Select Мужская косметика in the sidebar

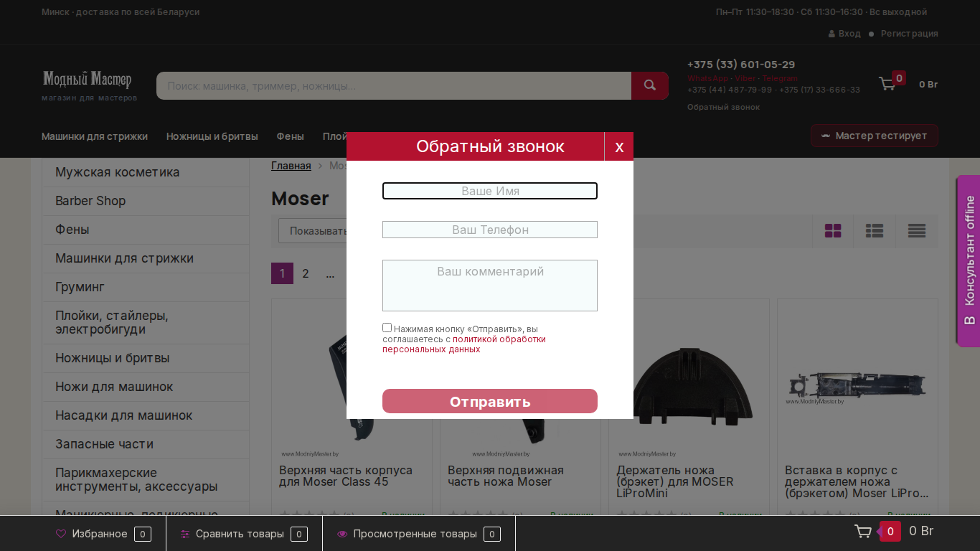(x=146, y=172)
